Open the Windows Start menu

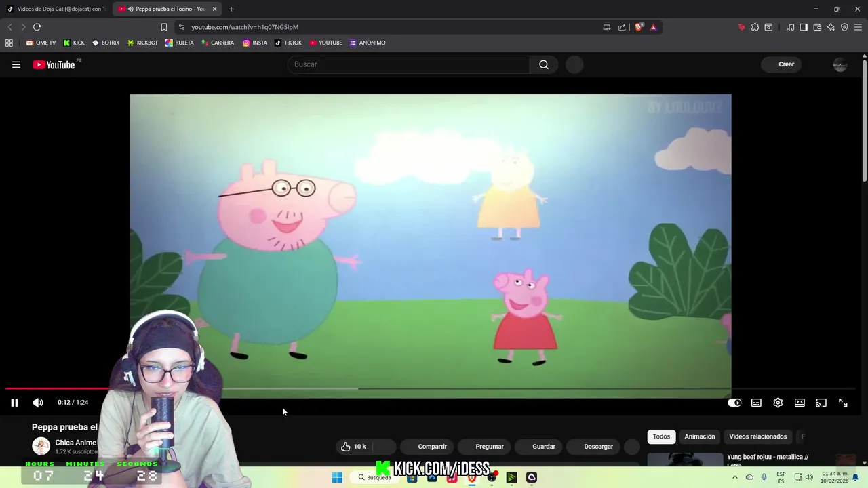pos(337,477)
